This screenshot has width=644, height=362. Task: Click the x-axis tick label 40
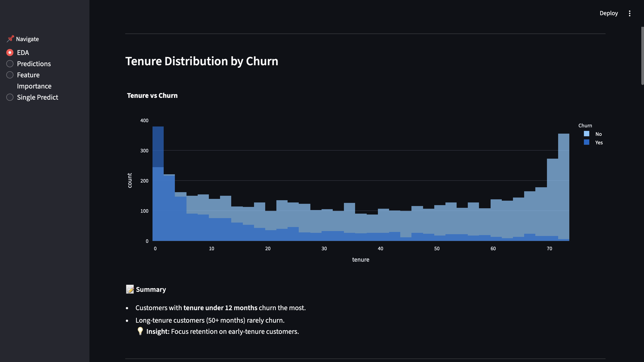tap(380, 248)
